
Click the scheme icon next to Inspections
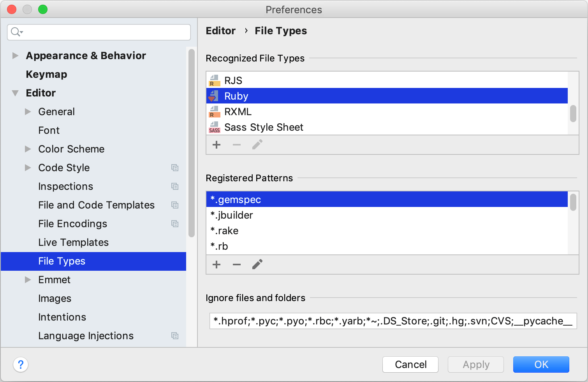point(175,186)
